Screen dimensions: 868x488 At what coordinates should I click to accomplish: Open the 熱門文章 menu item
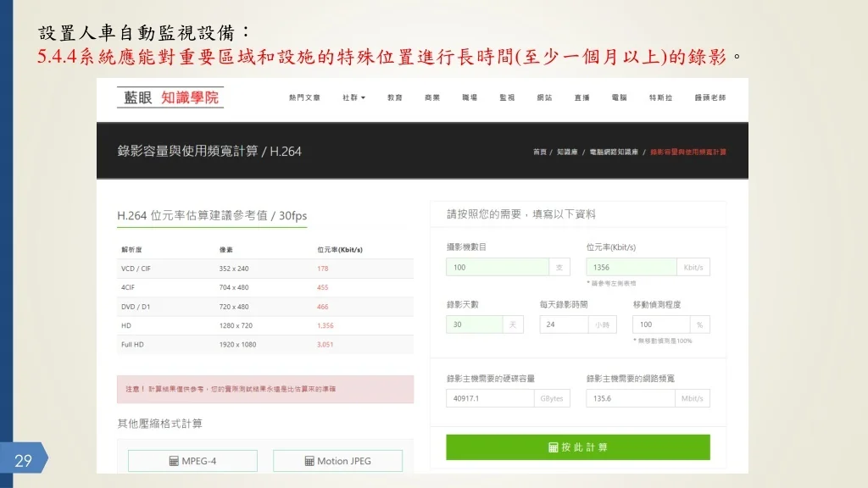click(x=304, y=97)
